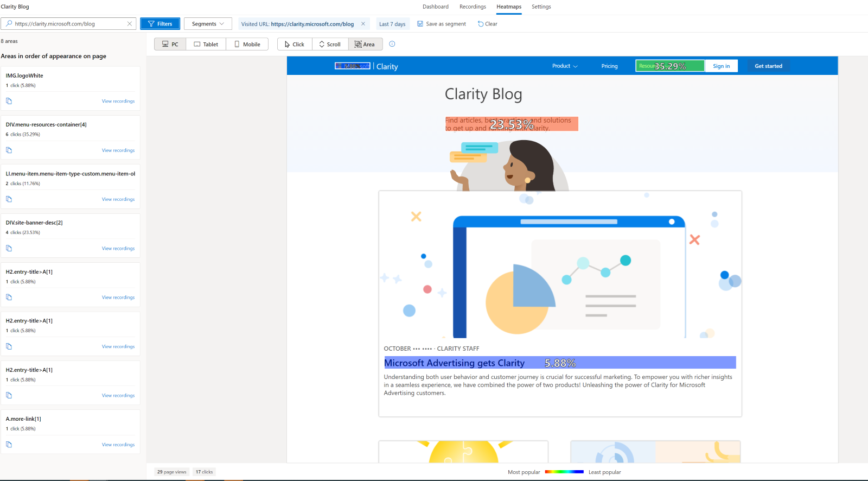The height and width of the screenshot is (481, 868).
Task: Open the Settings tab
Action: (x=541, y=7)
